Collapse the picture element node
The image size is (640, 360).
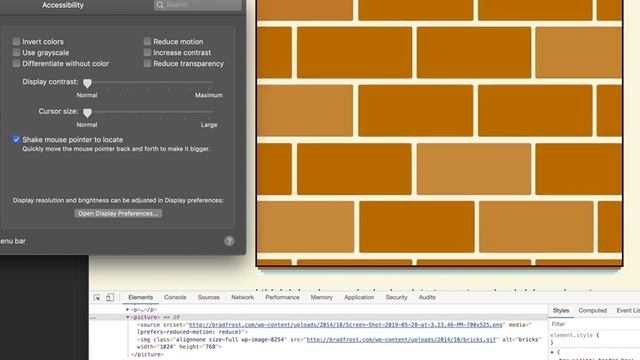[127, 317]
